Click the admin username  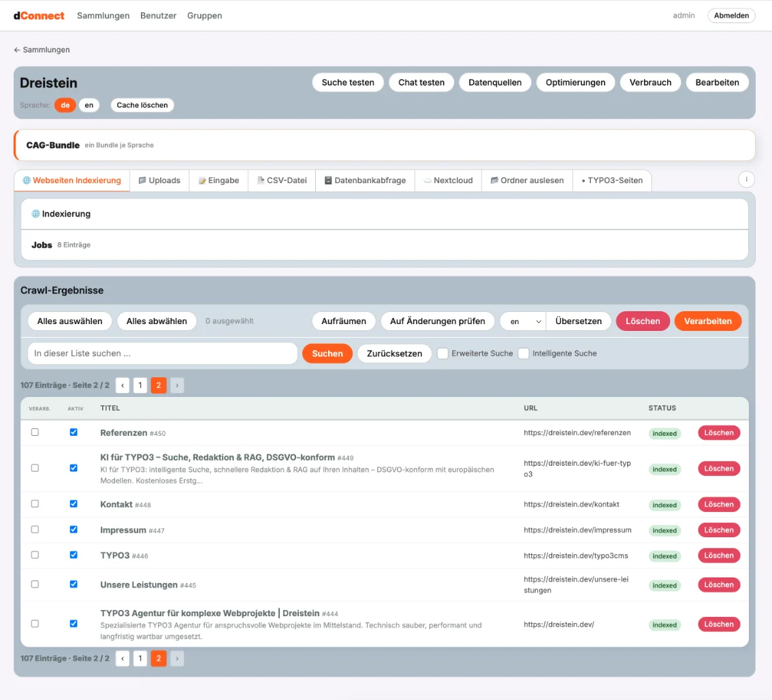684,15
